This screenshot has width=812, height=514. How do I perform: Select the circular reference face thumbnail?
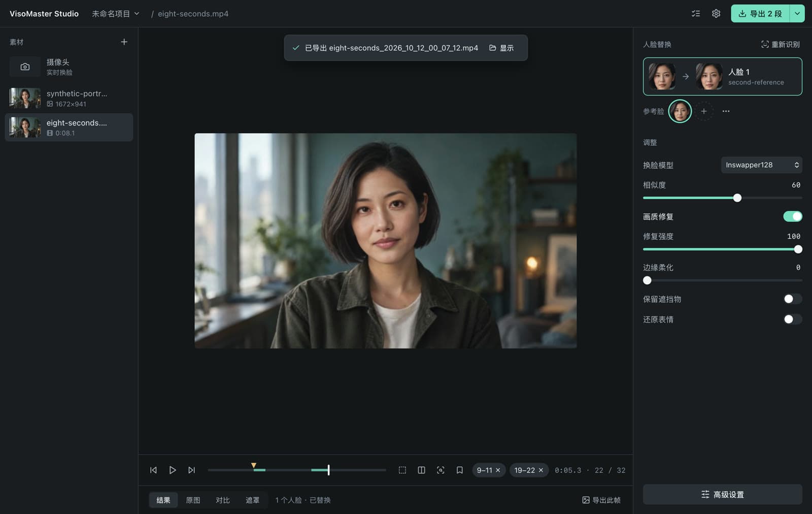tap(680, 111)
